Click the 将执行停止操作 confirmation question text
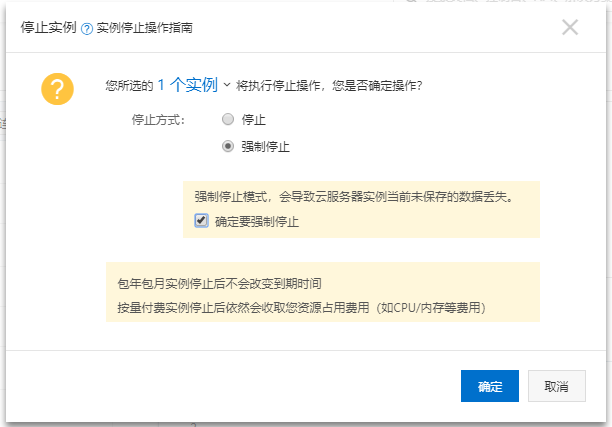The width and height of the screenshot is (612, 427). (329, 85)
